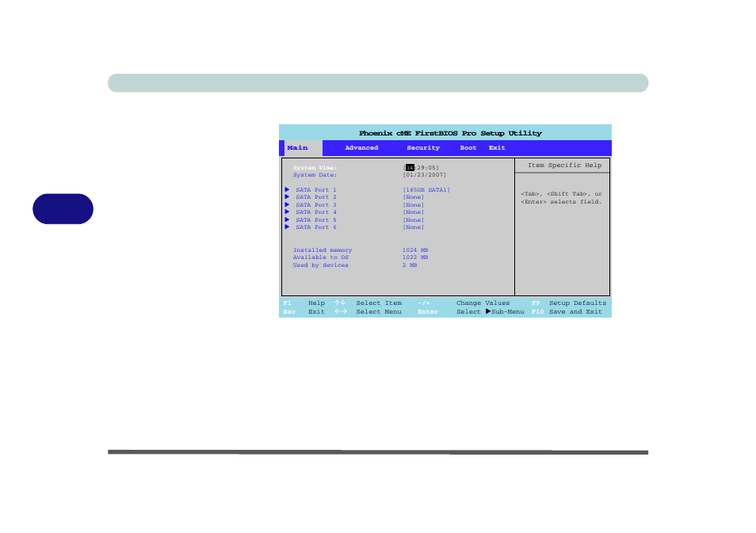Click the up-down arrows Select Item icon
Image resolution: width=756 pixels, height=533 pixels.
tap(340, 303)
